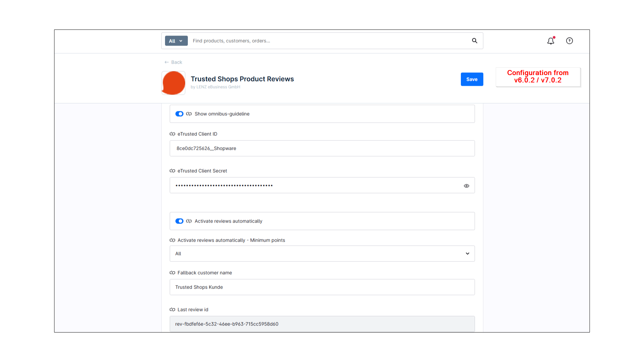The height and width of the screenshot is (362, 644).
Task: Go Back to previous page
Action: pyautogui.click(x=173, y=62)
